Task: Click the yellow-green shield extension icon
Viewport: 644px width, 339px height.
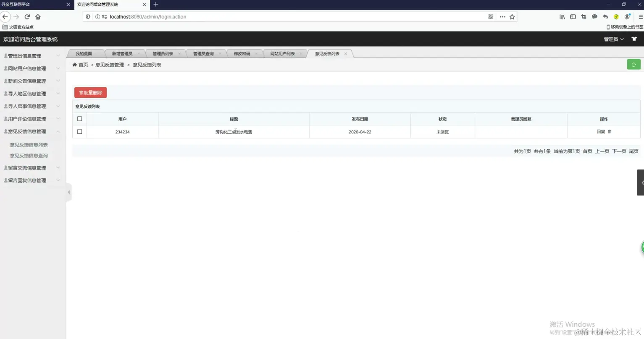Action: pyautogui.click(x=616, y=17)
